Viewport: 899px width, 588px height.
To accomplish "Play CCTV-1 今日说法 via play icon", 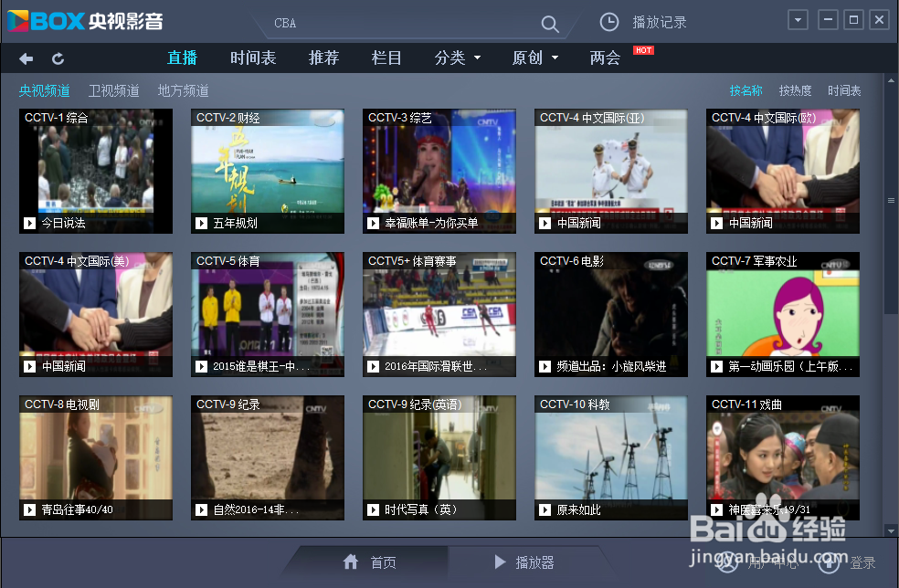I will click(29, 223).
